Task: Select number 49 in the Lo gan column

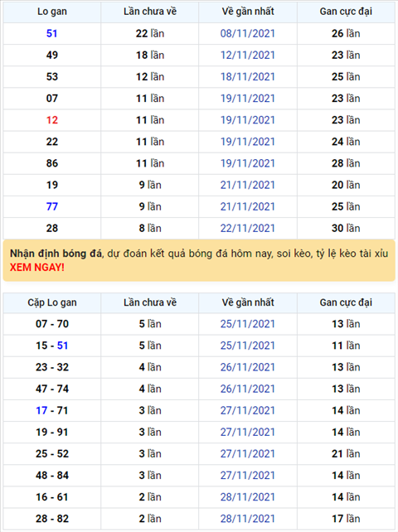Action: (52, 56)
